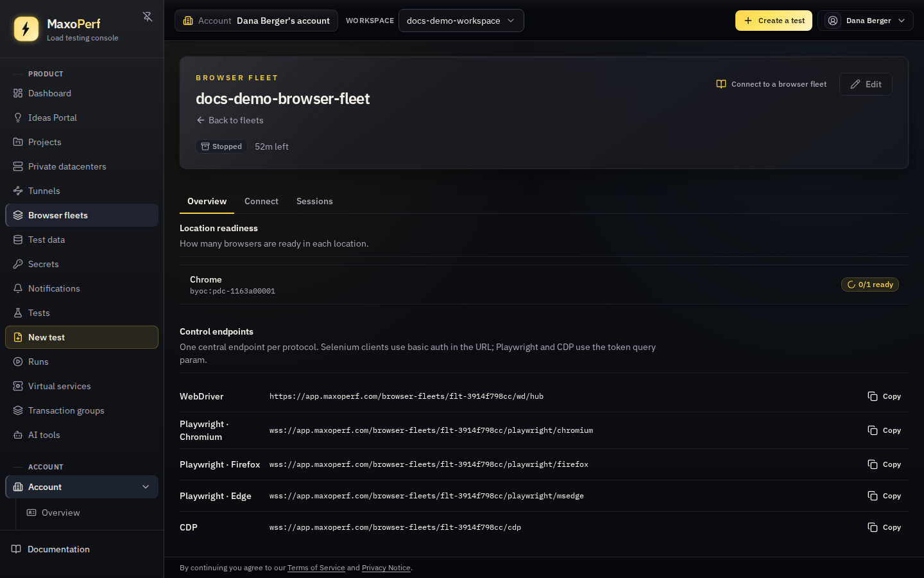Click Copy for Playwright Edge endpoint
The image size is (924, 578).
pyautogui.click(x=884, y=496)
